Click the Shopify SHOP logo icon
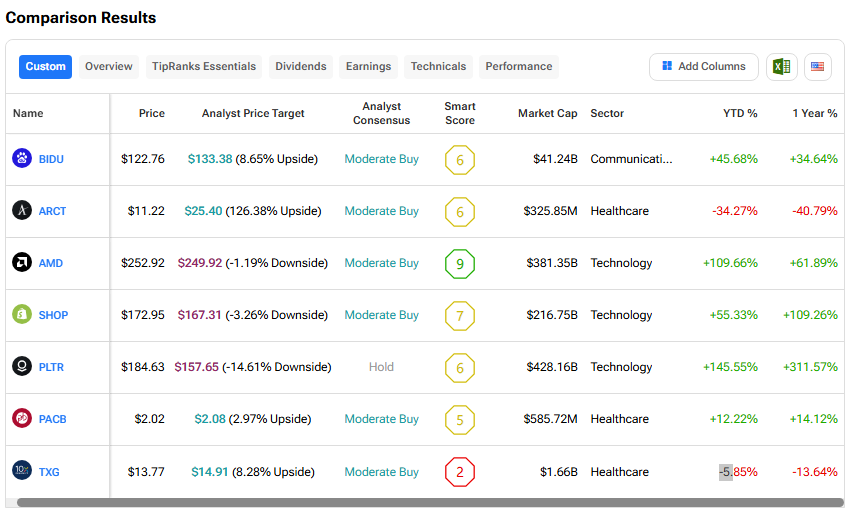The width and height of the screenshot is (862, 520). 22,315
